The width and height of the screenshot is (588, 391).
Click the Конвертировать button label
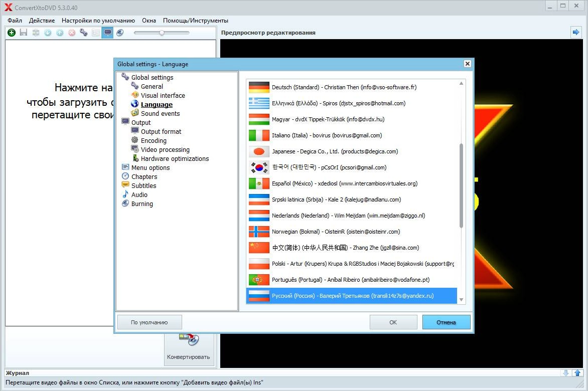click(x=188, y=357)
